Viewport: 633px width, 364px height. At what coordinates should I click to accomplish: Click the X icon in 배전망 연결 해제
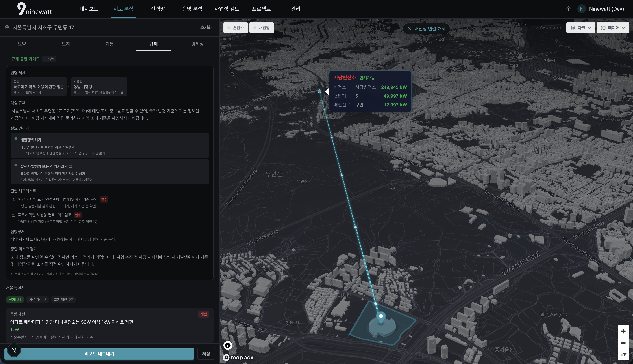coord(410,29)
